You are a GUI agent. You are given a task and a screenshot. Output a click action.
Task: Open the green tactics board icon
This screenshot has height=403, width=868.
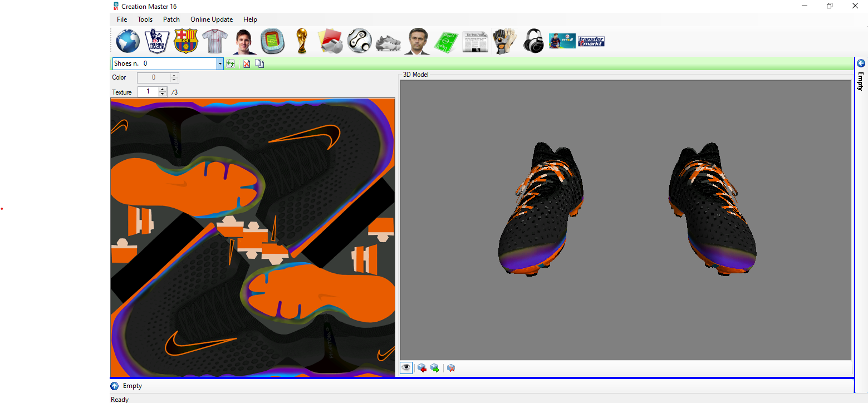tap(447, 42)
